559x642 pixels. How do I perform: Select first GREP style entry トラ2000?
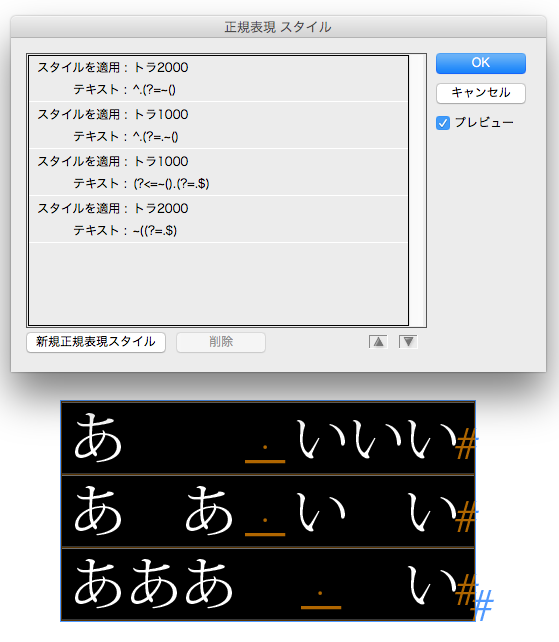(218, 79)
